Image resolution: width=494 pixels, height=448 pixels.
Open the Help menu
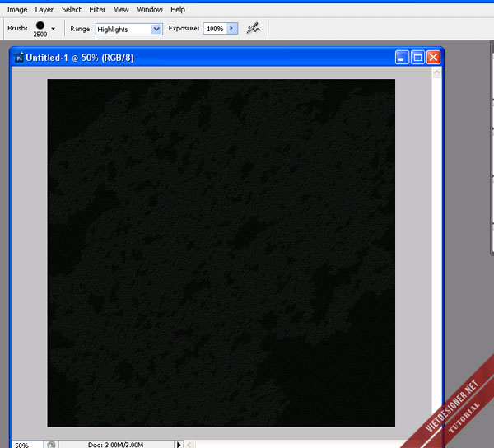pos(178,10)
